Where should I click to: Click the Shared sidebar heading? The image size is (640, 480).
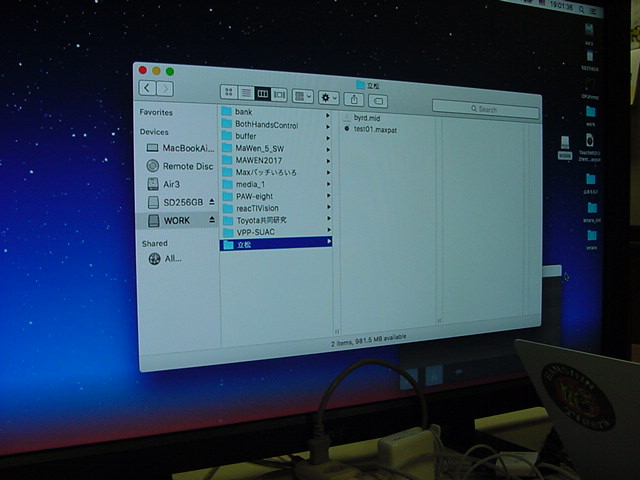tap(155, 243)
